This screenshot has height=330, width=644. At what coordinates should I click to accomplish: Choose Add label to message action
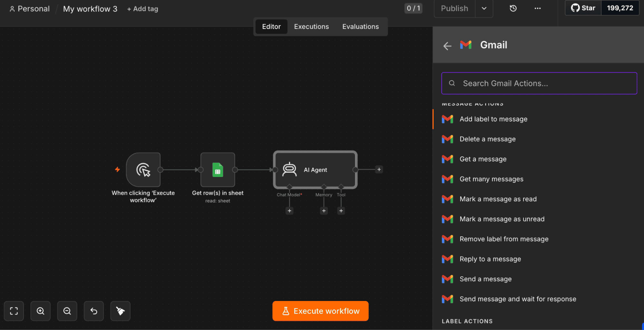(x=538, y=119)
